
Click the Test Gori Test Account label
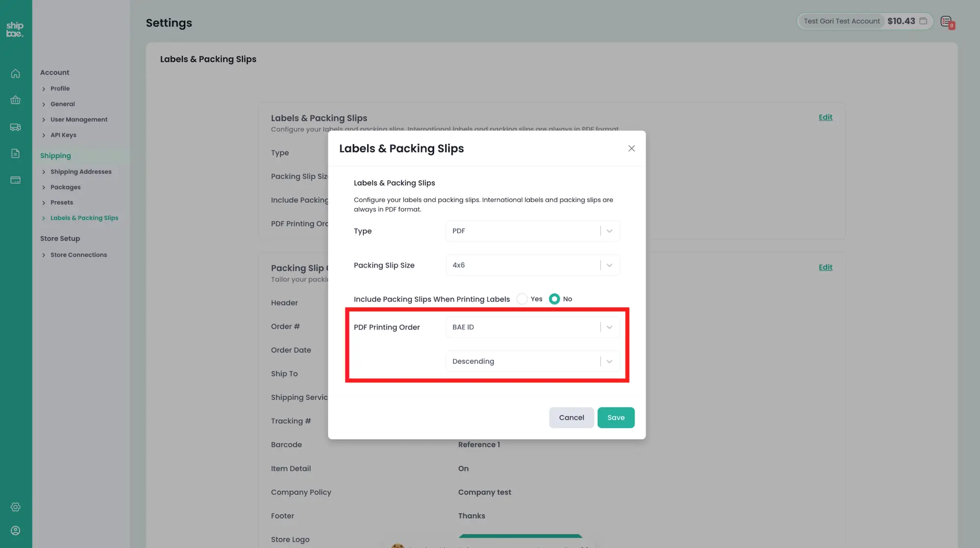tap(842, 21)
